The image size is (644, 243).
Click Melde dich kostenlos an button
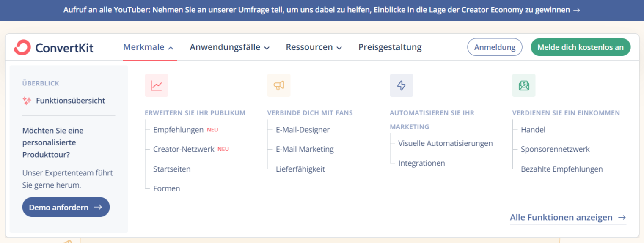pos(581,47)
